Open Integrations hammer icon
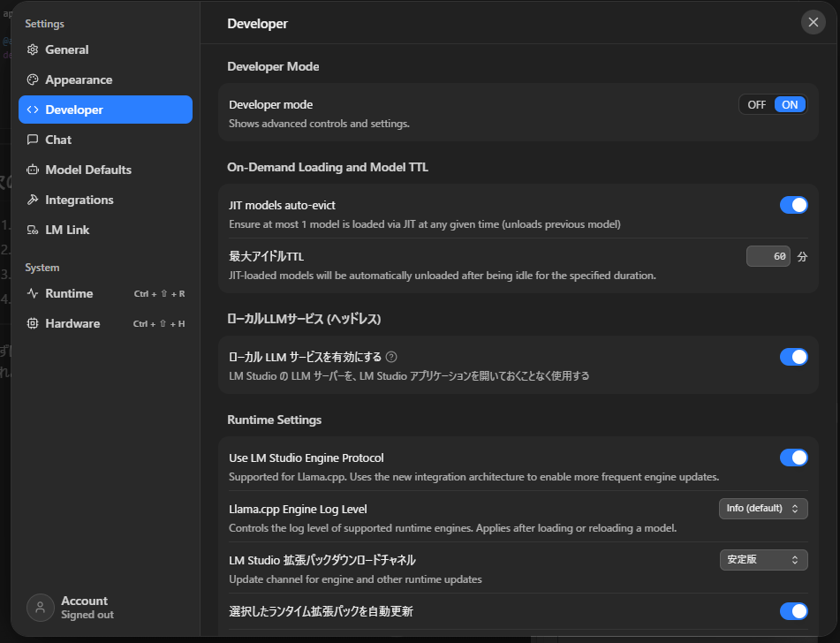The width and height of the screenshot is (840, 643). (x=33, y=200)
